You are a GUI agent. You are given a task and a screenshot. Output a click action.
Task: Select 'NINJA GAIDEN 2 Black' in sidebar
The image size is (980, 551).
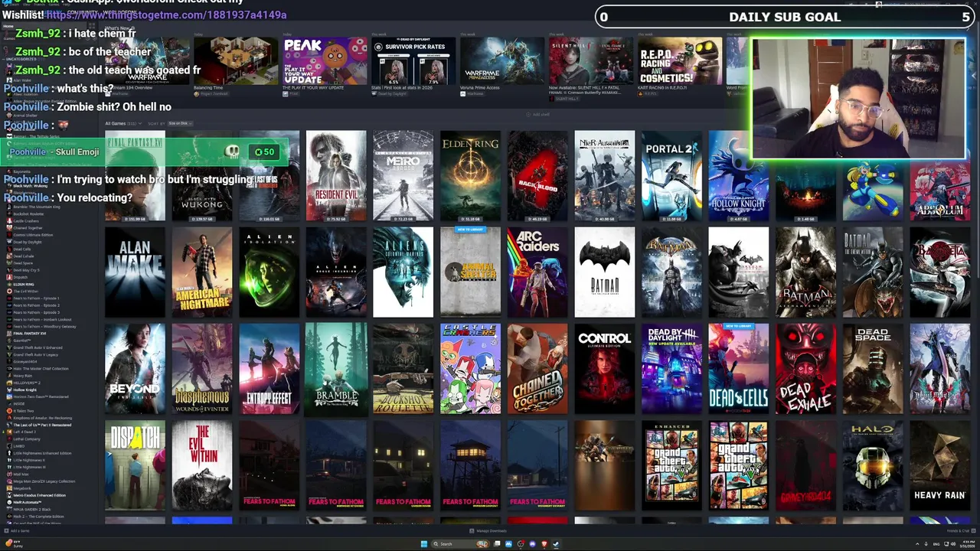(x=32, y=510)
